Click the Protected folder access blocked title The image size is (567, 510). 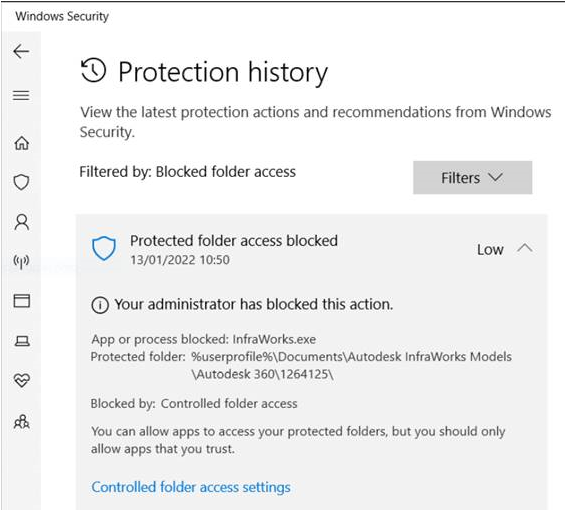coord(234,241)
